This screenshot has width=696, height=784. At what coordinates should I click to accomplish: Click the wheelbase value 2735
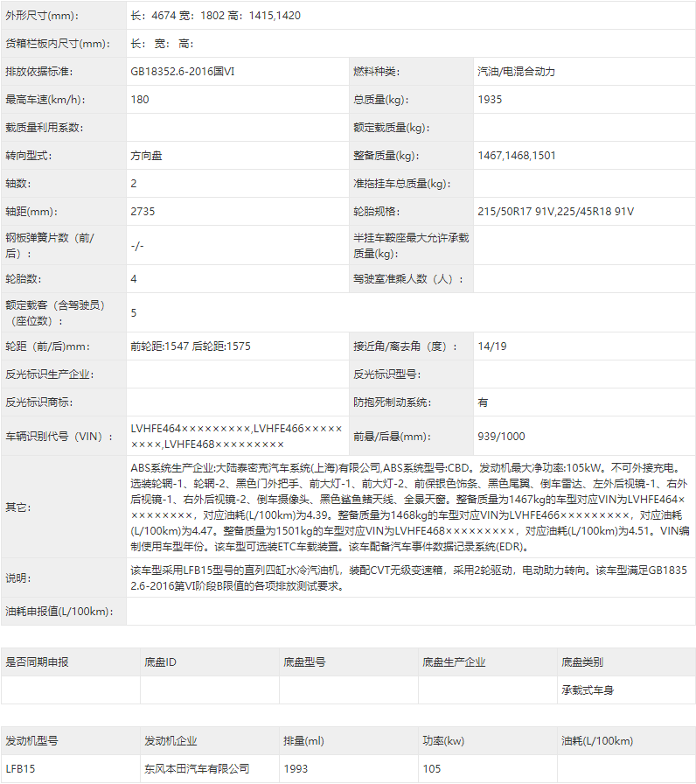pyautogui.click(x=143, y=212)
